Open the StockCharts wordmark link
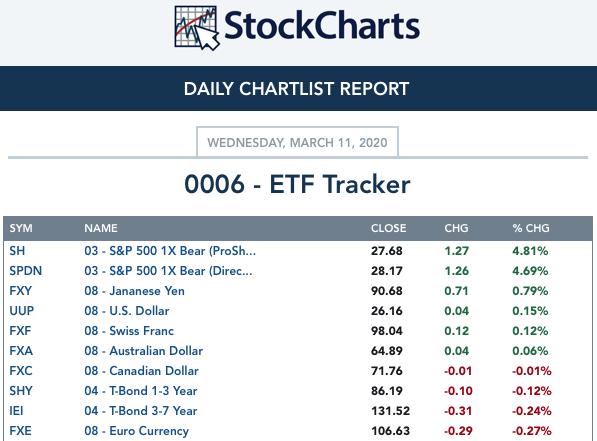 click(x=322, y=26)
